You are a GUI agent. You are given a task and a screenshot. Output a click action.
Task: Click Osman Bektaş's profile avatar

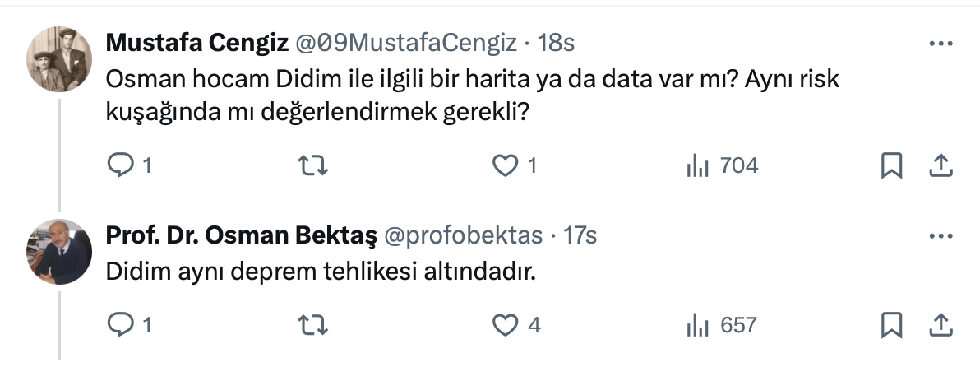59,252
